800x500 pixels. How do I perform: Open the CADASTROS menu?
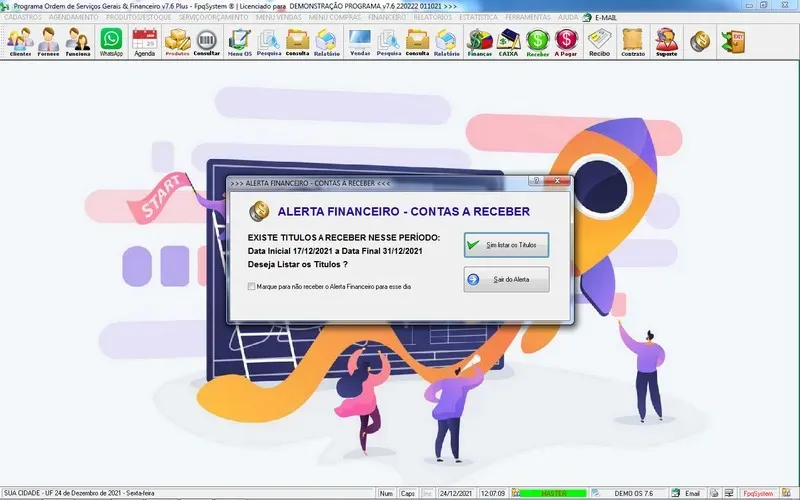pyautogui.click(x=23, y=18)
